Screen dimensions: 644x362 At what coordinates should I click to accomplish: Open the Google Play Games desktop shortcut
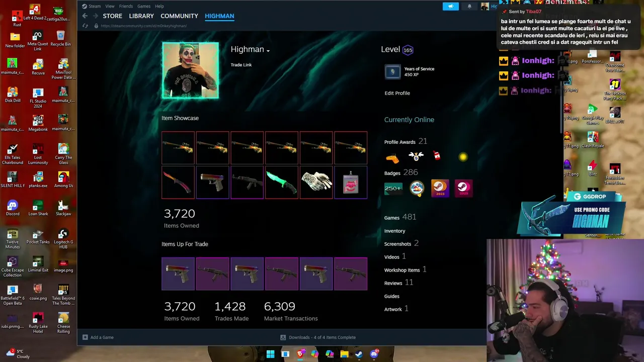click(x=593, y=115)
